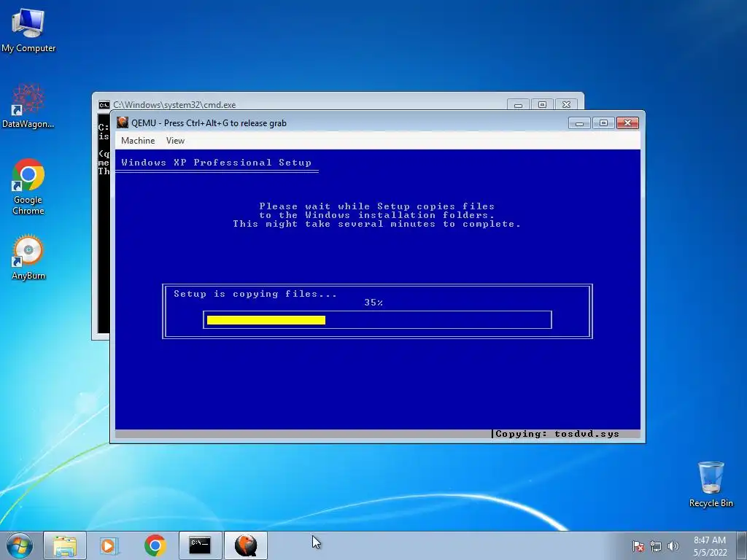Select the Google Chrome desktop shortcut
Image resolution: width=747 pixels, height=560 pixels.
click(x=28, y=187)
